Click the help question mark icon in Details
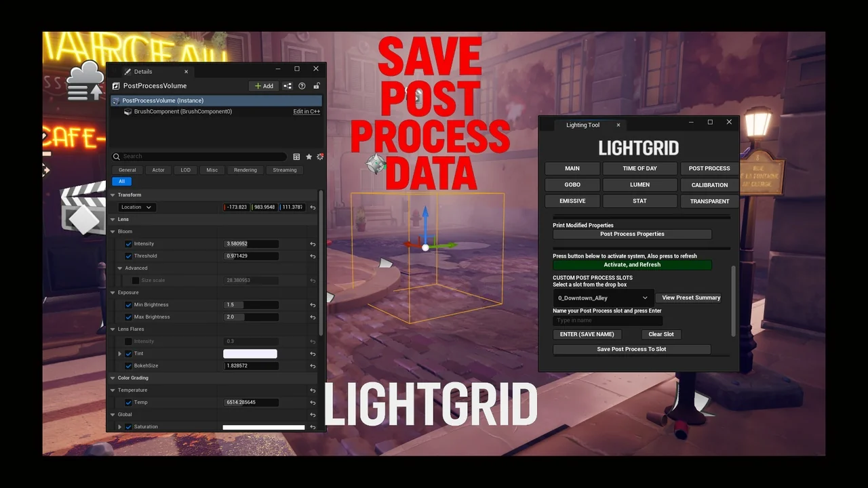The image size is (868, 488). click(x=302, y=85)
